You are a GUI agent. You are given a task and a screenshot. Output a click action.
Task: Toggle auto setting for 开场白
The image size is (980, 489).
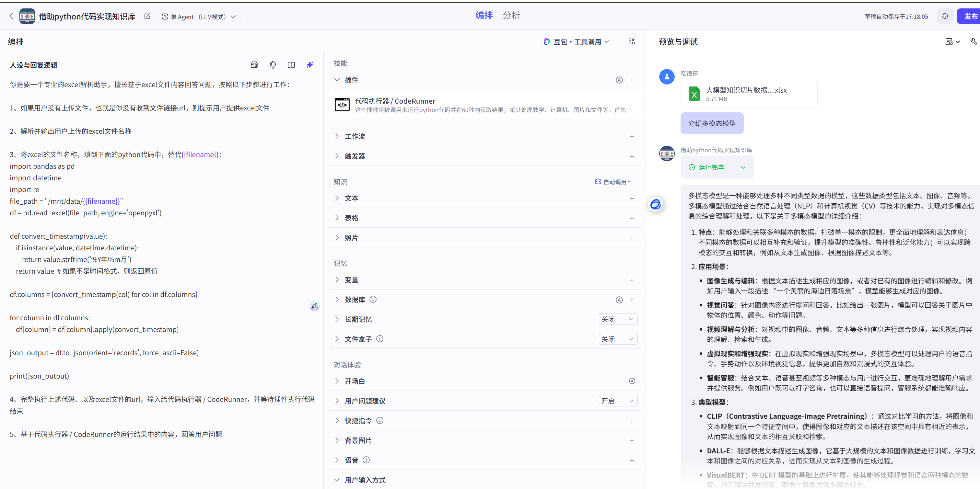click(x=632, y=381)
